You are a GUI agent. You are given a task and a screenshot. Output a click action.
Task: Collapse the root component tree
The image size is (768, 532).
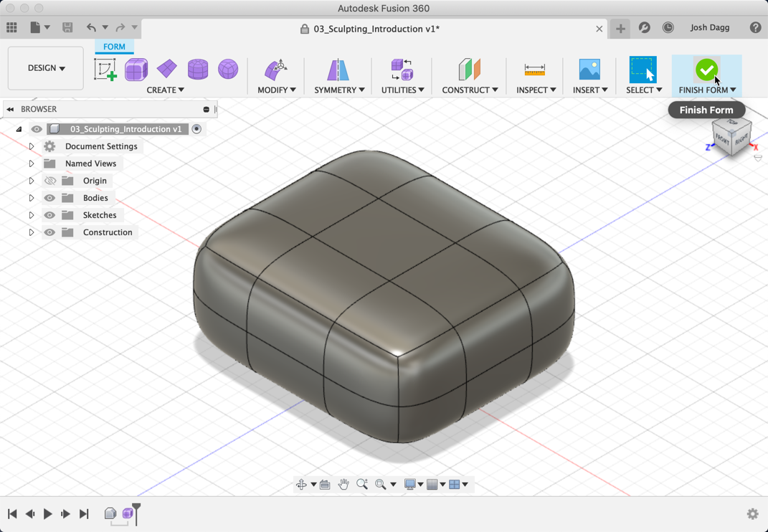(19, 129)
